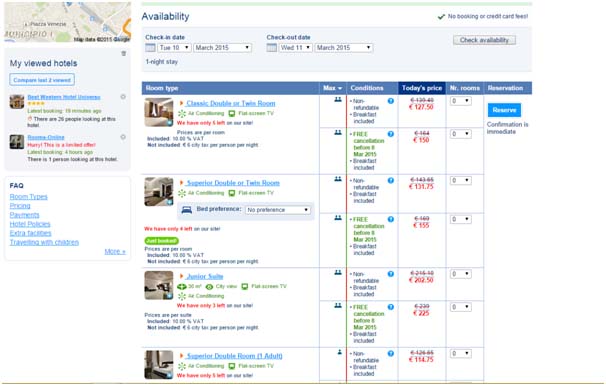Open room count dropdown for €127.50 rate

(460, 101)
